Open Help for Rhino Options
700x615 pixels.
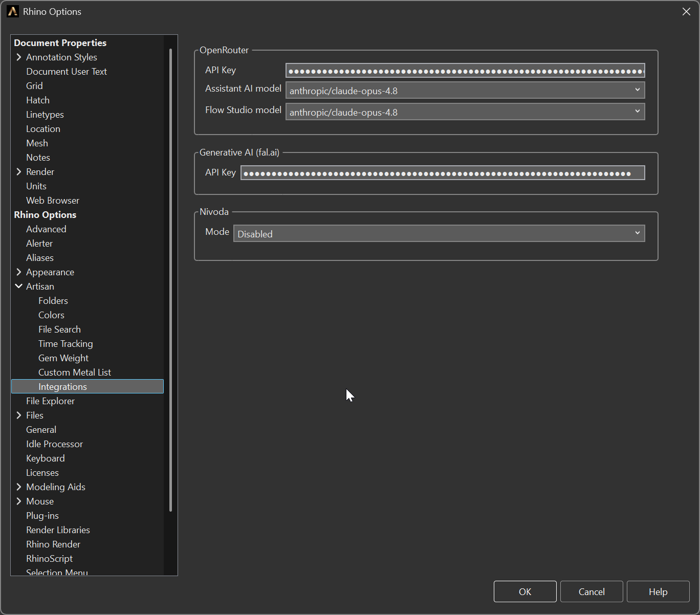658,591
